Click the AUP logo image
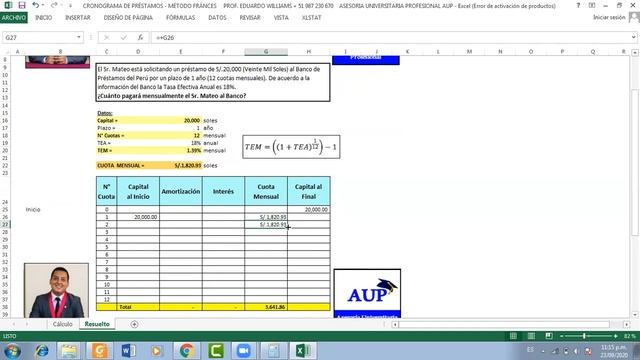The height and width of the screenshot is (360, 640). (x=367, y=293)
